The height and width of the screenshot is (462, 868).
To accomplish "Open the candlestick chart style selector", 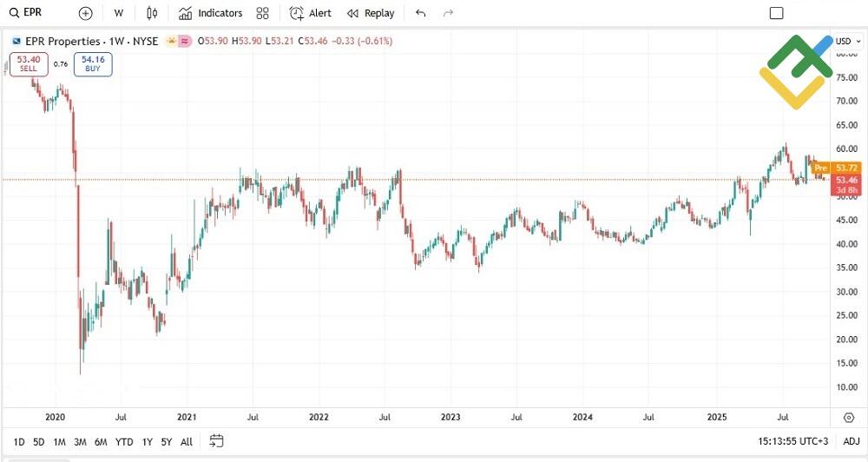I will (x=153, y=13).
